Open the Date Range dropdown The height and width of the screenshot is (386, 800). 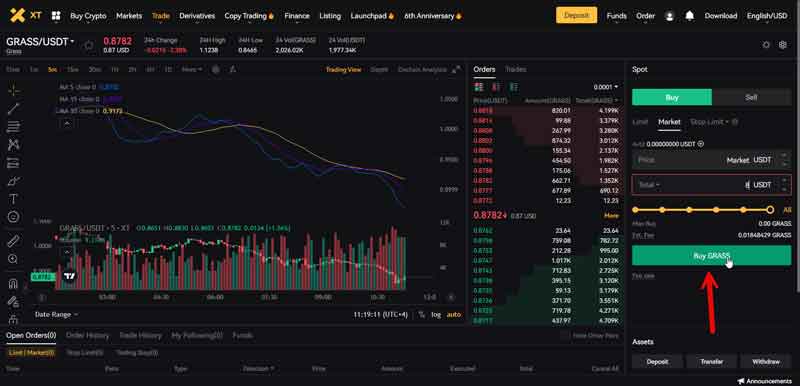(56, 315)
